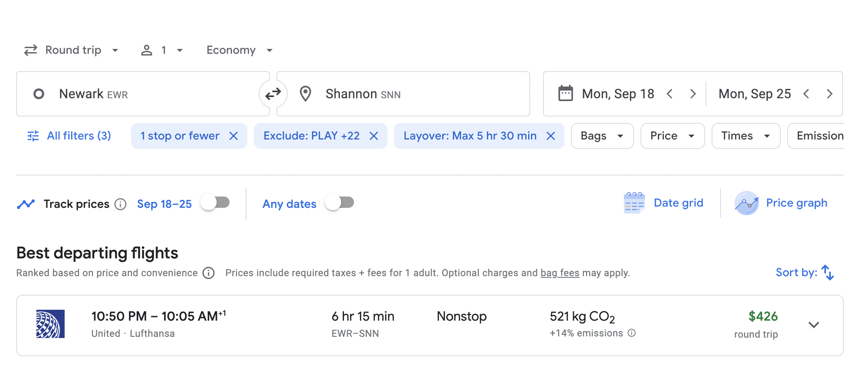Click the emissions info icon on the flight
Screen dimensions: 868x372
coord(631,333)
